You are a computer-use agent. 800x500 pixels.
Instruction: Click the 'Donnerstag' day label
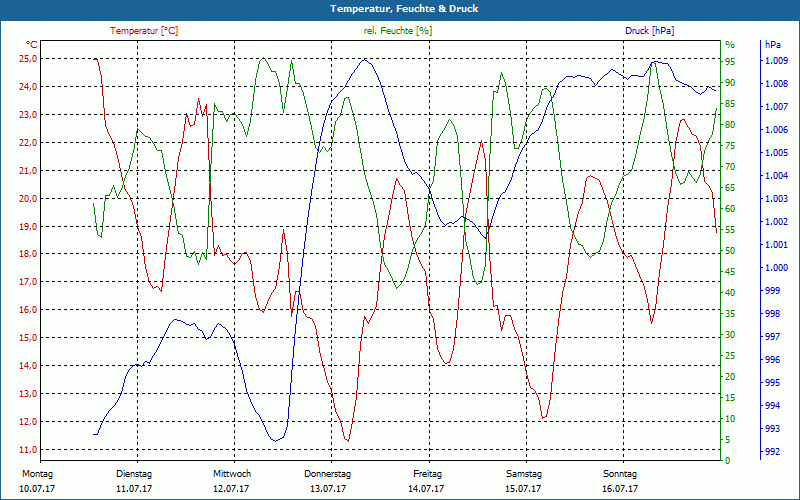click(x=328, y=474)
